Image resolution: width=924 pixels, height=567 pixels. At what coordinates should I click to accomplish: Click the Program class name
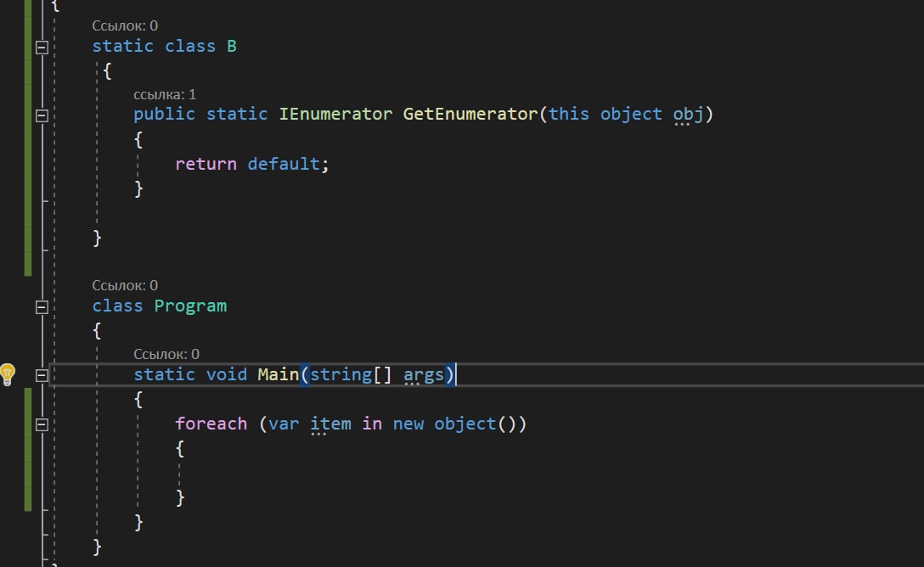(x=190, y=306)
